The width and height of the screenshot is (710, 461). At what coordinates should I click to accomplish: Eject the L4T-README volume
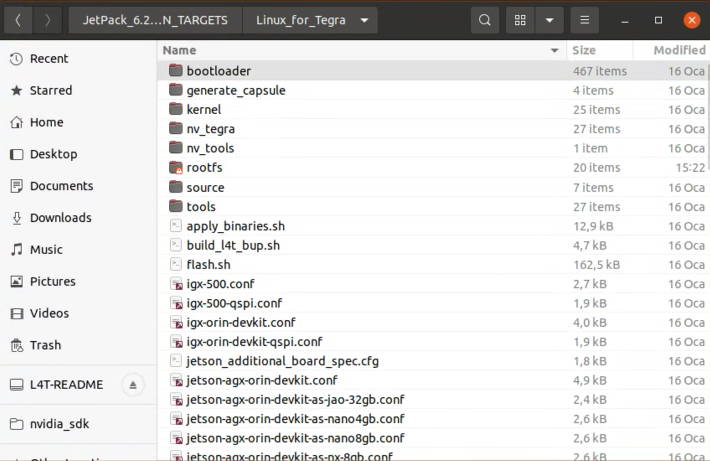coord(133,385)
